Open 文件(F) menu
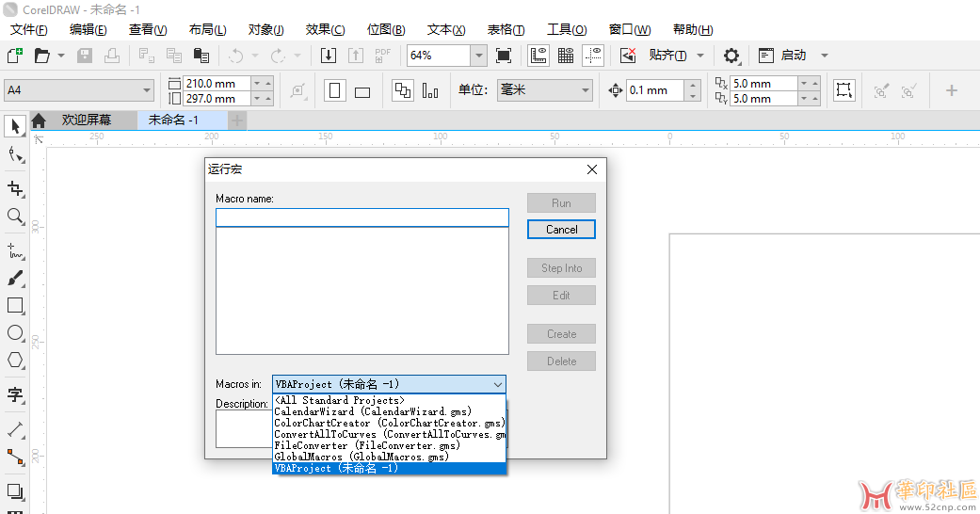Screen dimensions: 980x514 tap(29, 29)
